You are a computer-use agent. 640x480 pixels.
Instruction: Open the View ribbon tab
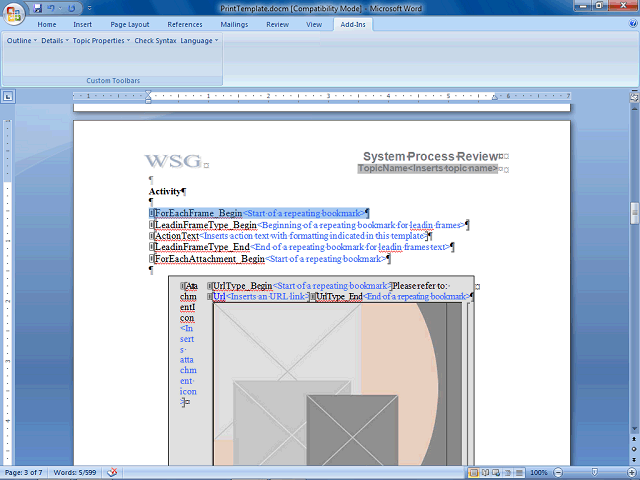pyautogui.click(x=314, y=24)
